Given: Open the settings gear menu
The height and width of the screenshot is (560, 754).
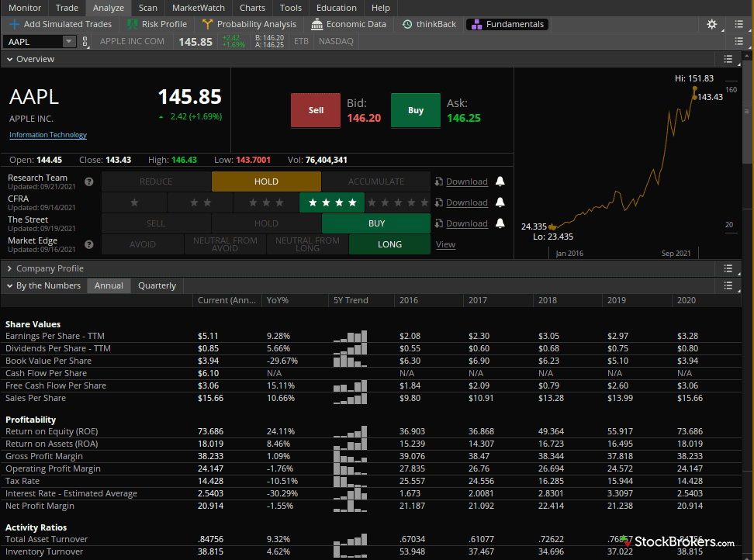Looking at the screenshot, I should [711, 25].
